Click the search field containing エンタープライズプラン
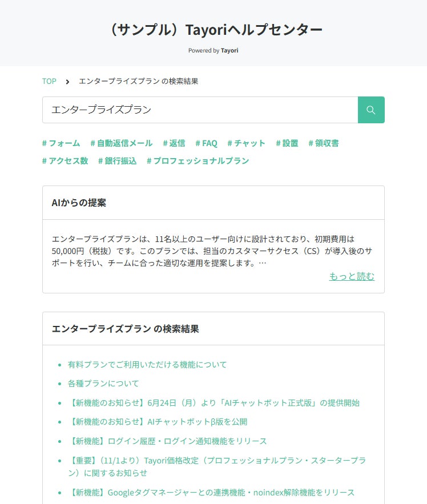The image size is (427, 504). [200, 110]
